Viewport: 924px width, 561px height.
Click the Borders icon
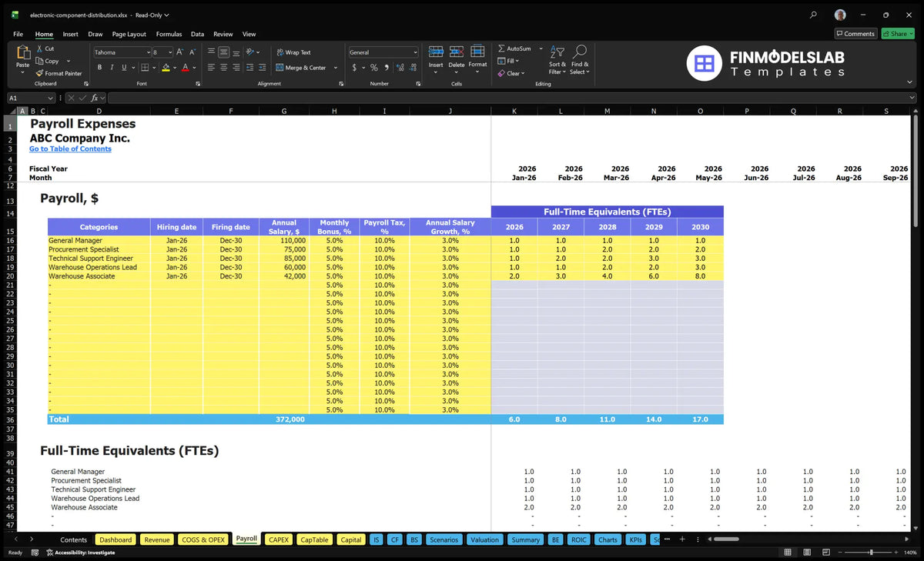pyautogui.click(x=145, y=68)
